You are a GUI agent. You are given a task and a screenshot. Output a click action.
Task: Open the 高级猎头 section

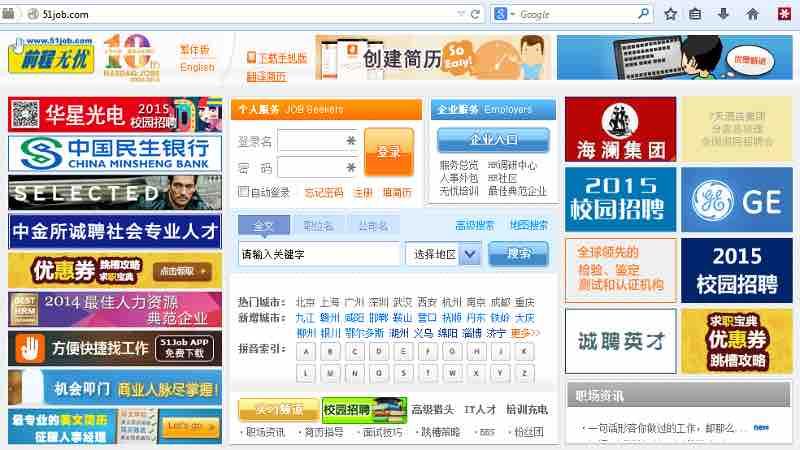click(x=433, y=410)
